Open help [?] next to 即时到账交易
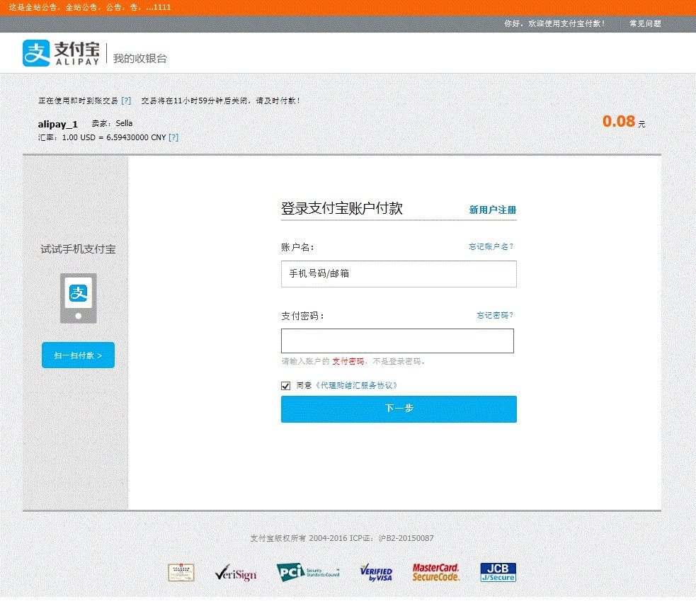The image size is (696, 616). [x=126, y=101]
